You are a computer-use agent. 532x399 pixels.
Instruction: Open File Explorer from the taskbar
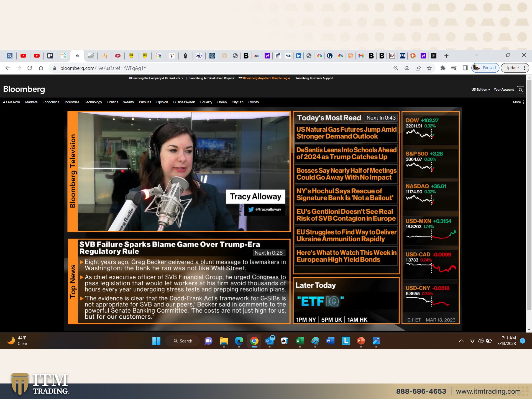tap(224, 341)
